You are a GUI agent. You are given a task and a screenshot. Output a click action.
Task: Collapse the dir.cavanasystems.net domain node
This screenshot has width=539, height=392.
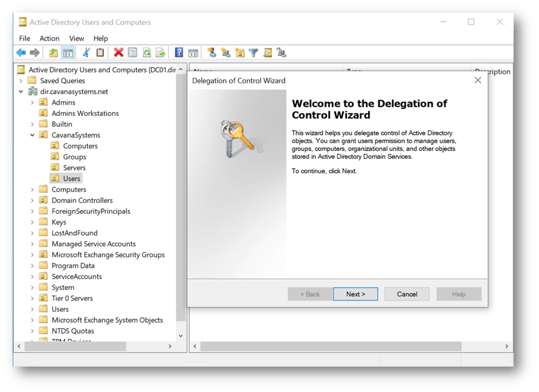point(21,92)
